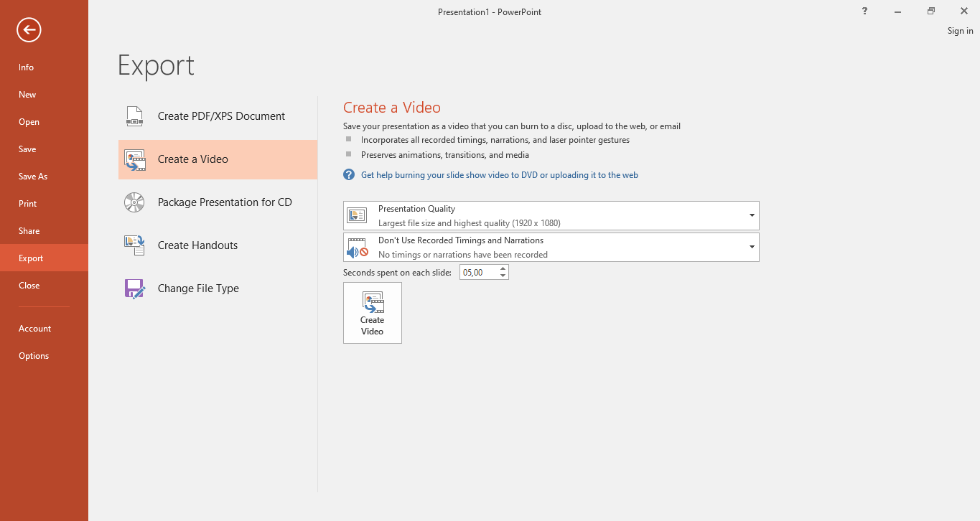
Task: Click the Create PDF/XPS Document icon
Action: (134, 116)
